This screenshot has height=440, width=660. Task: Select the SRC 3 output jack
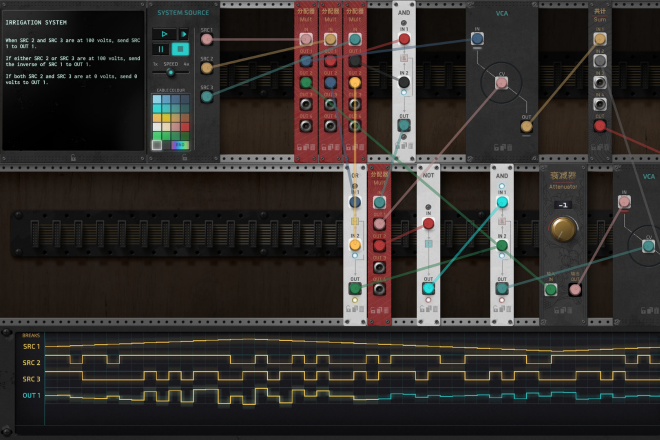207,96
